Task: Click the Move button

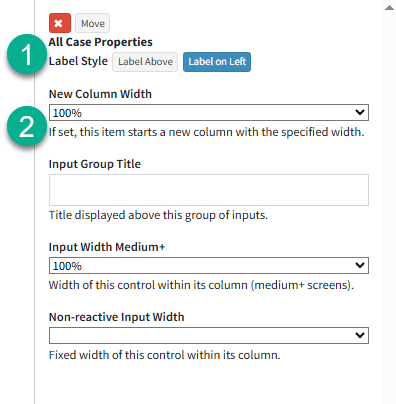Action: click(92, 23)
